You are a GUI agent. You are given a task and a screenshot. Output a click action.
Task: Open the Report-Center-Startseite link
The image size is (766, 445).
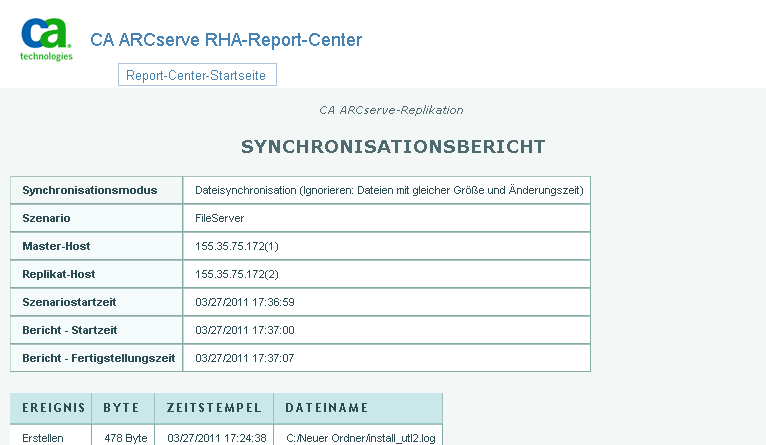(x=196, y=75)
